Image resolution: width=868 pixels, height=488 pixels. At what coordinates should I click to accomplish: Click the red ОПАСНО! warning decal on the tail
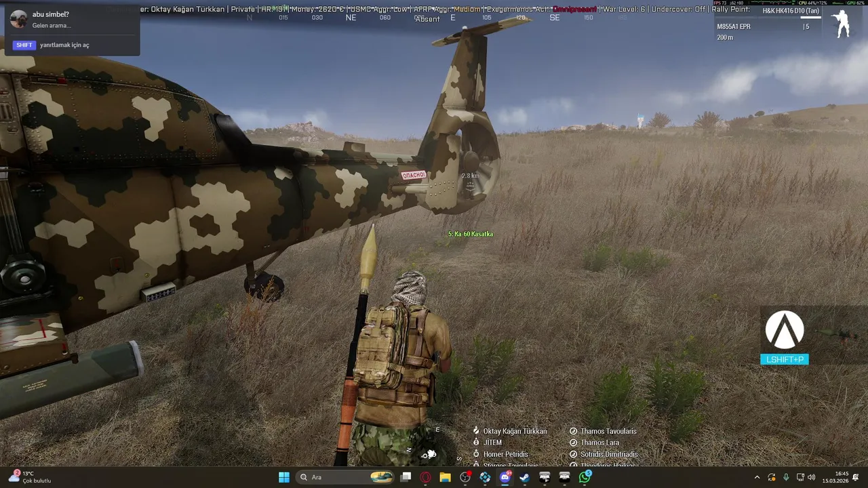414,175
